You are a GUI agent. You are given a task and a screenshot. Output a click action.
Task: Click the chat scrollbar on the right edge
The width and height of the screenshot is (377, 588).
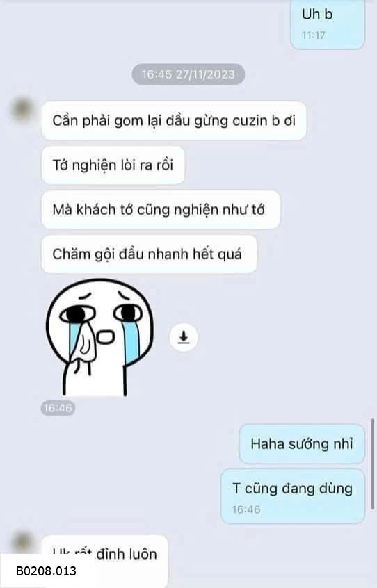372,464
